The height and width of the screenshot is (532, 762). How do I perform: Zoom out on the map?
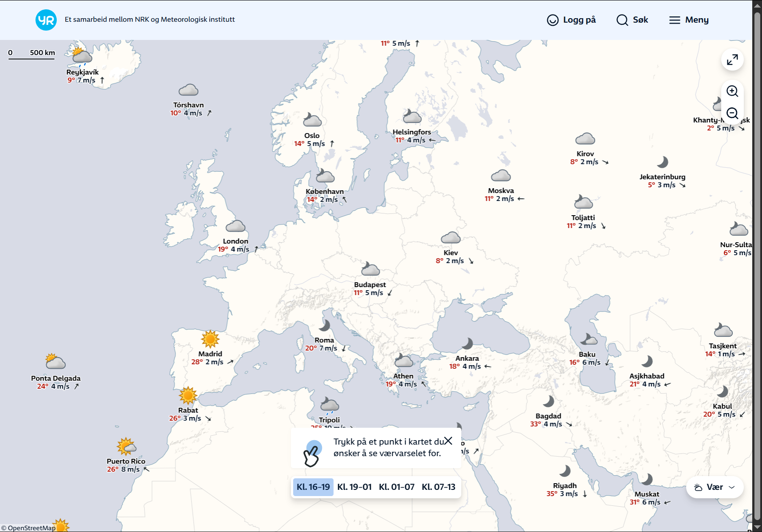732,113
